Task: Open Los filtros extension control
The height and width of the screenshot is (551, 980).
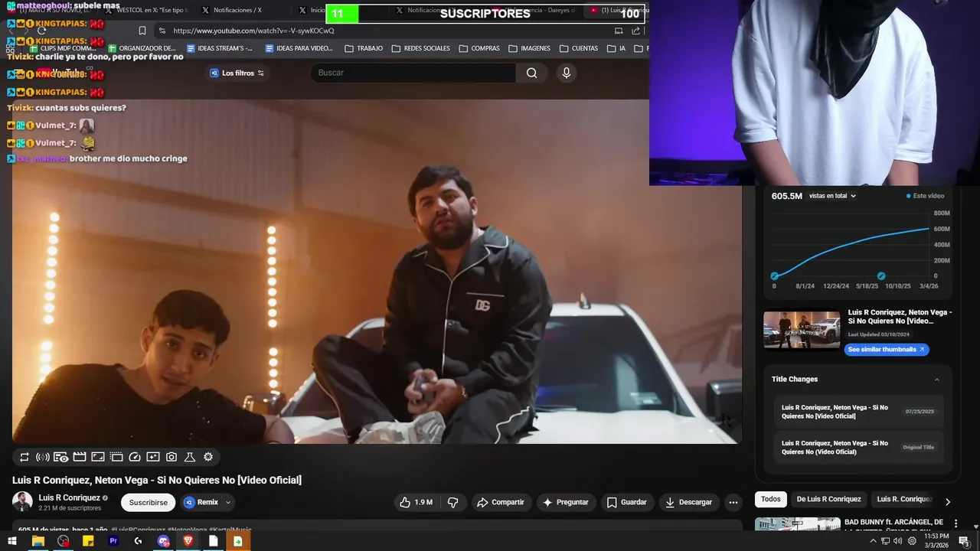Action: [x=237, y=73]
